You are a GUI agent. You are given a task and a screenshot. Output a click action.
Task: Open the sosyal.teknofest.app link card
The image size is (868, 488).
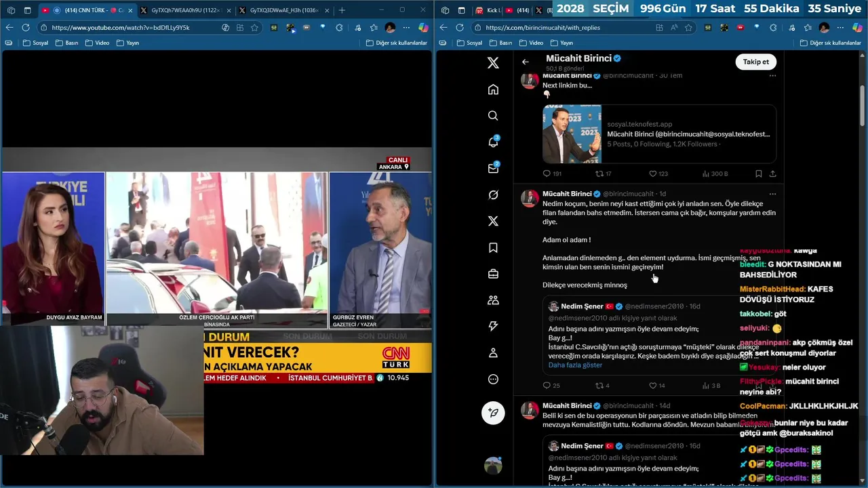pos(658,134)
